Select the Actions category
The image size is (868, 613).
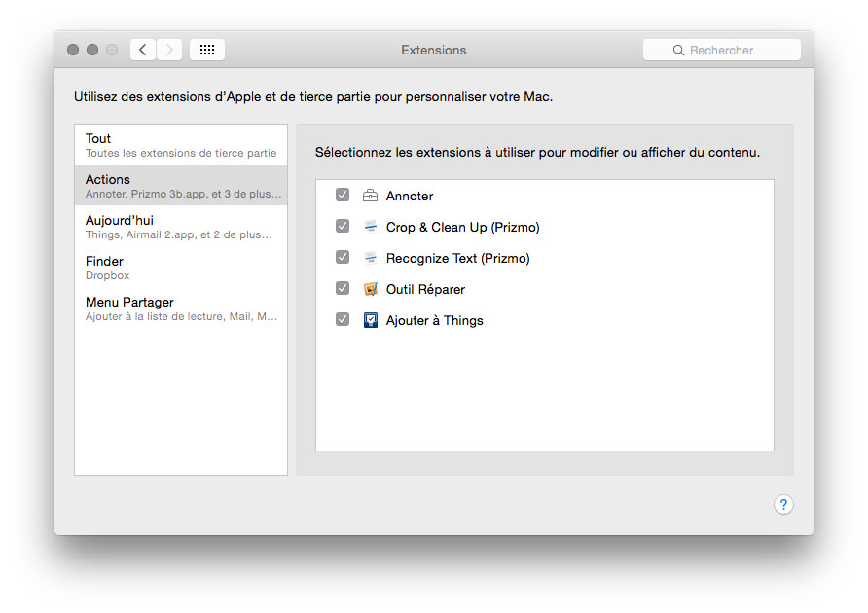tap(181, 186)
